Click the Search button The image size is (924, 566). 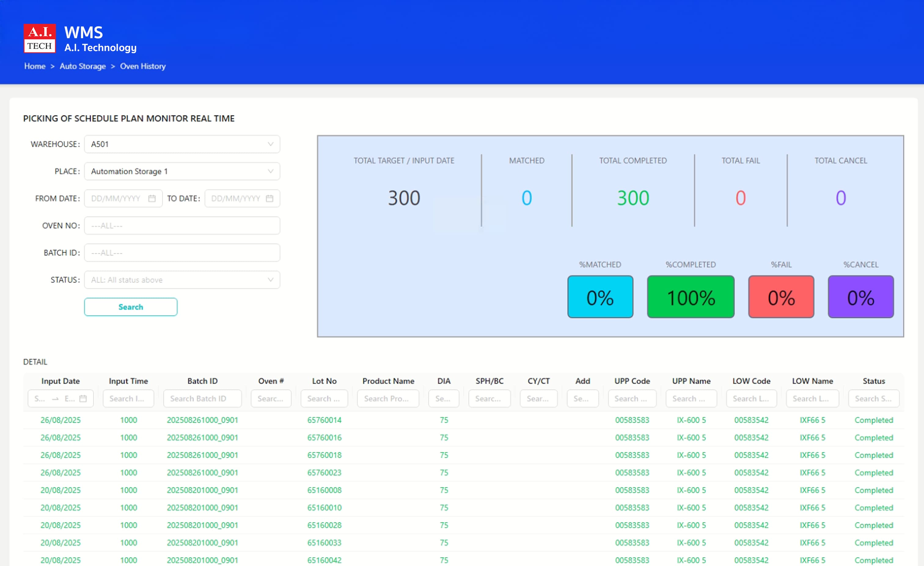[x=131, y=307]
